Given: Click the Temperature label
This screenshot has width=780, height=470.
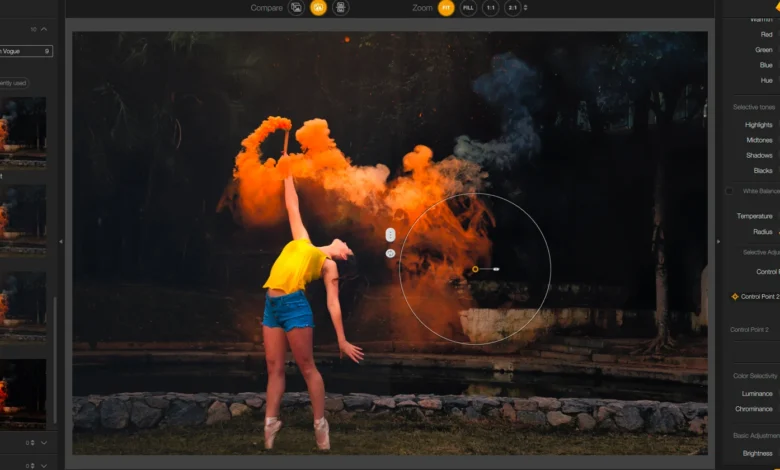Looking at the screenshot, I should coord(755,216).
